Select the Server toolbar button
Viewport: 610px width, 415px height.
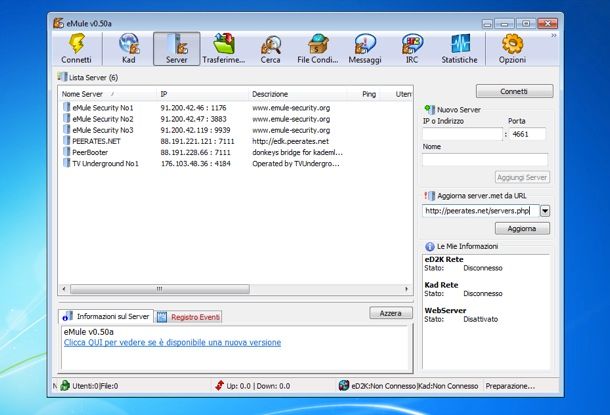(177, 49)
